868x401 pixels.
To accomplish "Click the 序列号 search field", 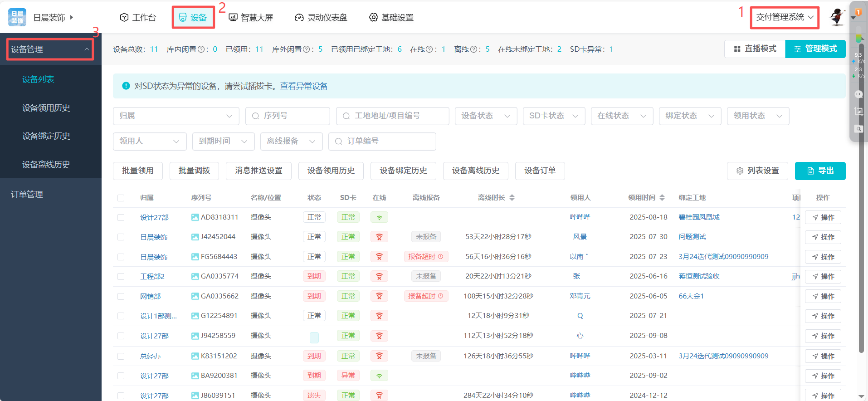I will 288,116.
